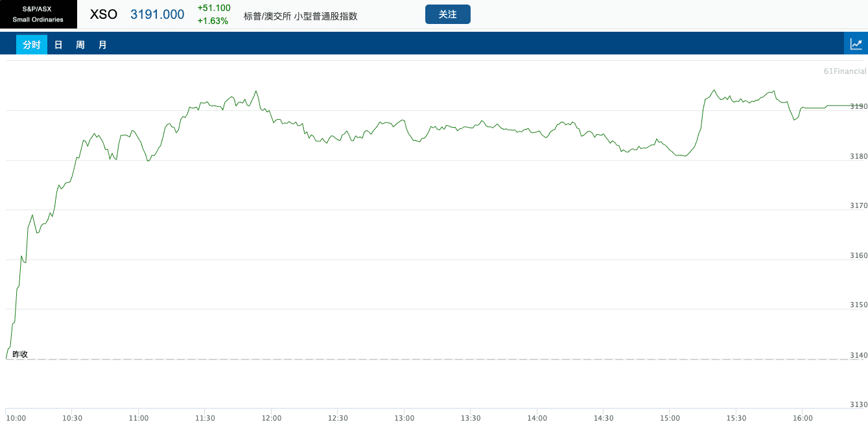Click the XSO ticker symbol

(104, 14)
